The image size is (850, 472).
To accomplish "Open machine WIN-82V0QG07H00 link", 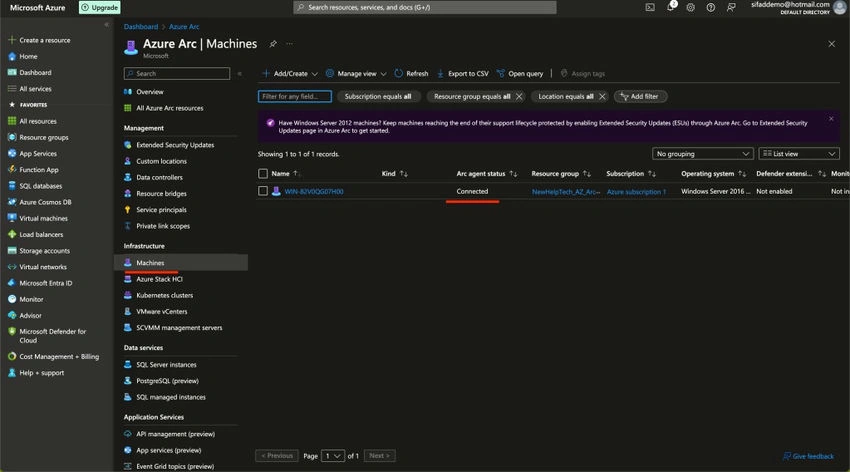I will click(314, 191).
